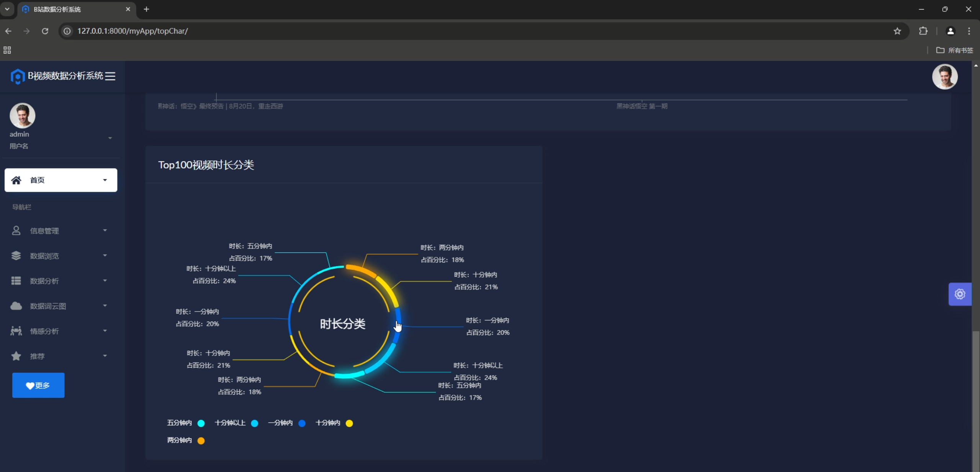Expand the 数据分析 submenu arrow
The height and width of the screenshot is (472, 980).
pyautogui.click(x=105, y=281)
